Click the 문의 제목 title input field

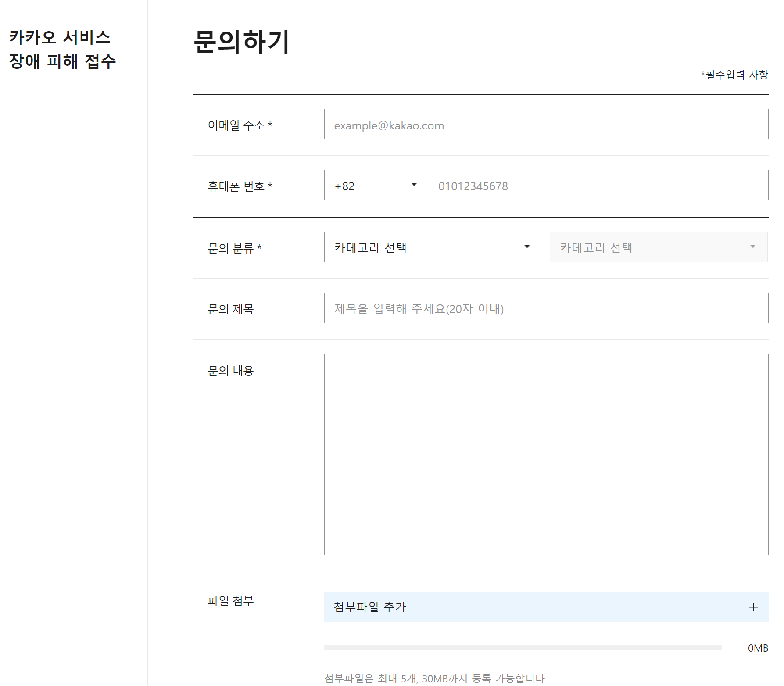tap(546, 308)
